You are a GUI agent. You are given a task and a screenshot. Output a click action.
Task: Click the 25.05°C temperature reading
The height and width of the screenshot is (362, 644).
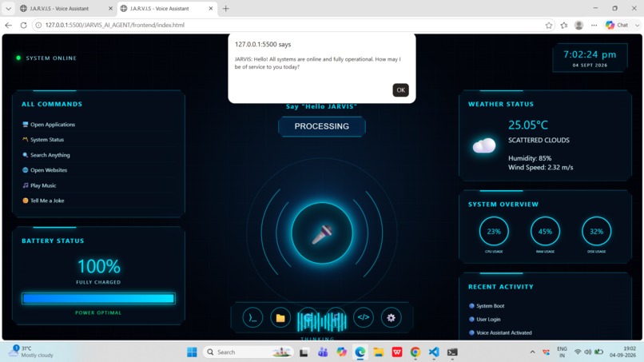(x=528, y=125)
